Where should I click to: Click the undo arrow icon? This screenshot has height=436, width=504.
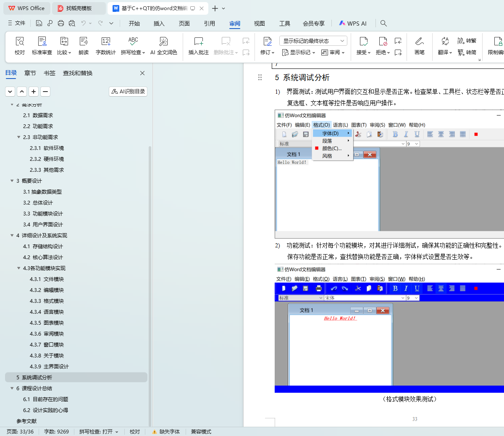(x=84, y=23)
